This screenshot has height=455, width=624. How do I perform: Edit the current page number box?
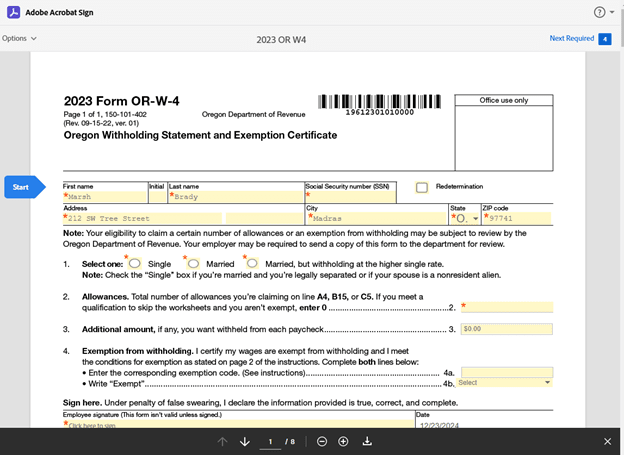coord(270,442)
